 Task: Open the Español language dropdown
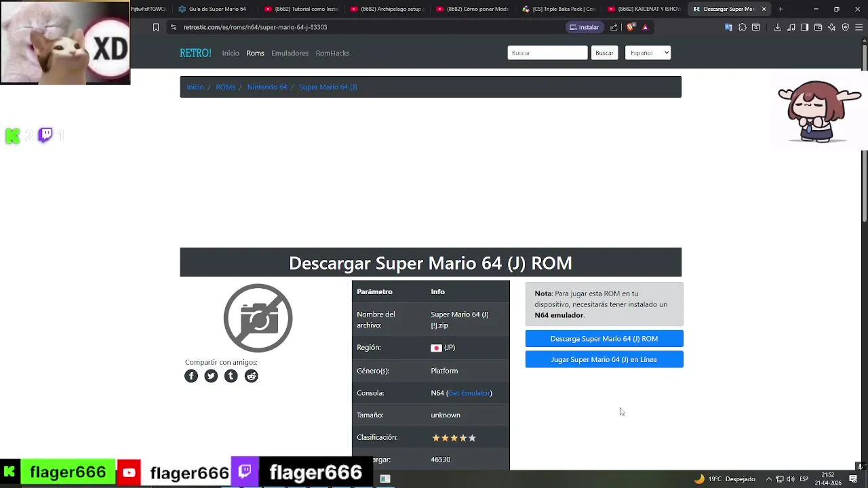(x=648, y=53)
